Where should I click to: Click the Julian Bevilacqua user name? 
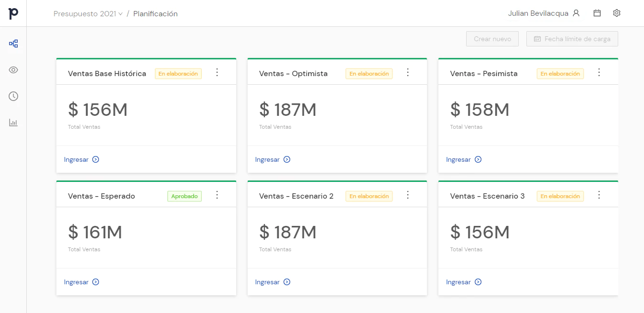[538, 13]
